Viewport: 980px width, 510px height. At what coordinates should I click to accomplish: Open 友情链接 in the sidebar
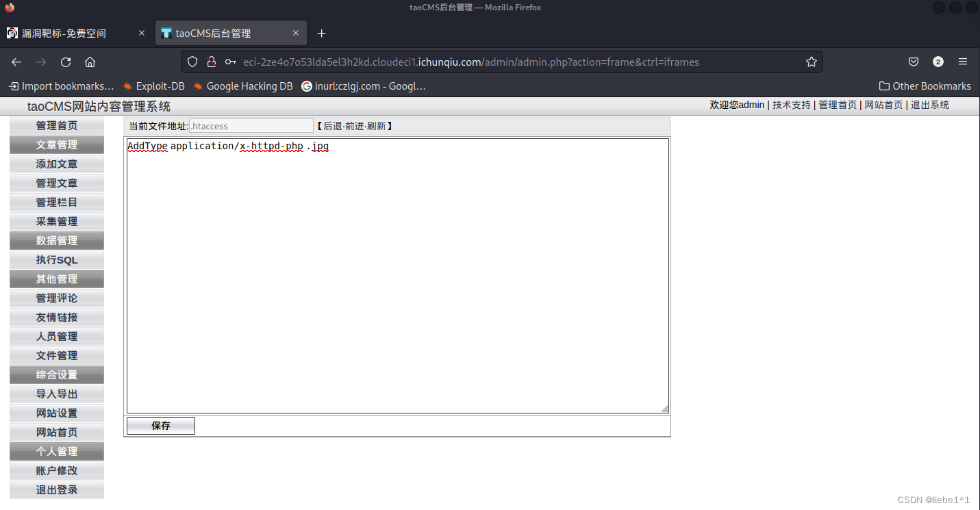tap(57, 318)
